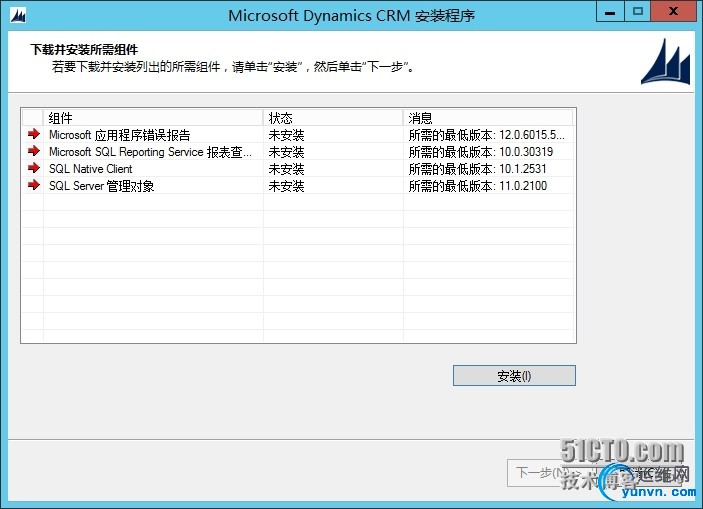The width and height of the screenshot is (703, 509).
Task: Click the 状态 column header
Action: 333,118
